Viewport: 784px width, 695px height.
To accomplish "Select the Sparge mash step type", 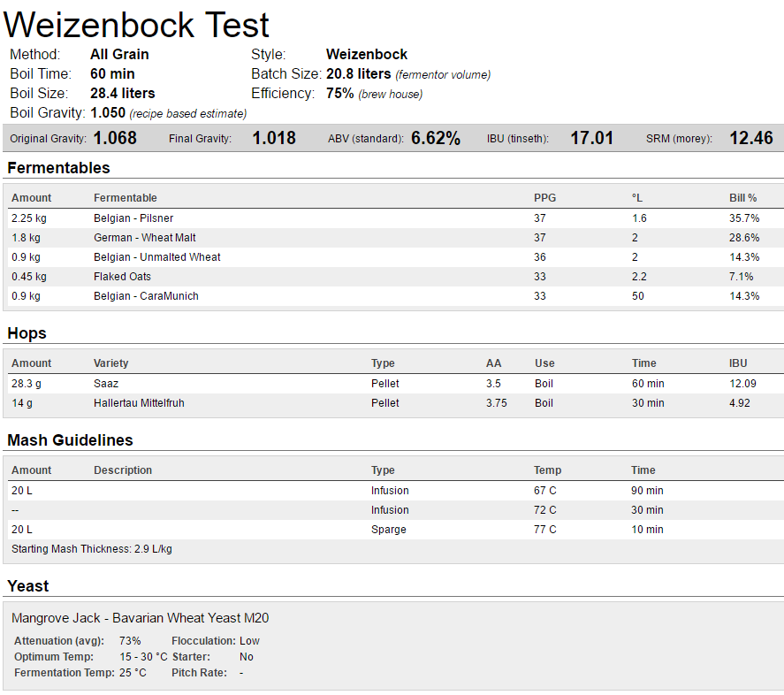I will coord(388,530).
